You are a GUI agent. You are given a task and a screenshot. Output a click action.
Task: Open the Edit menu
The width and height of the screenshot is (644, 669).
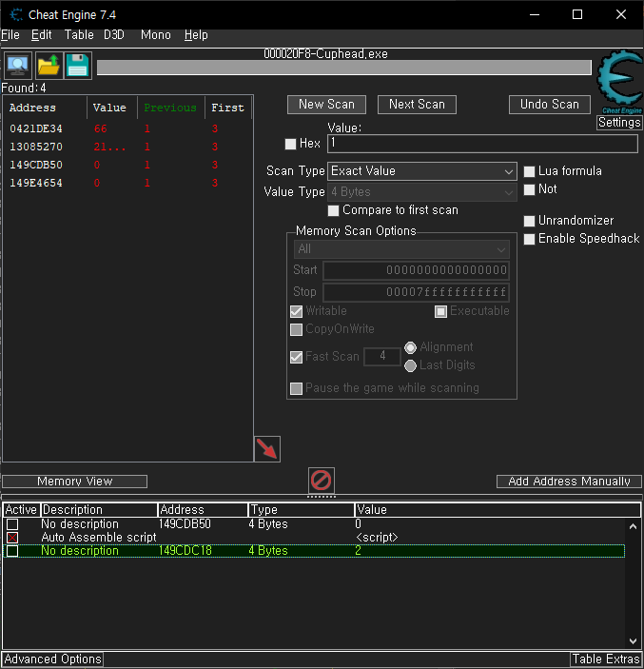click(x=41, y=35)
